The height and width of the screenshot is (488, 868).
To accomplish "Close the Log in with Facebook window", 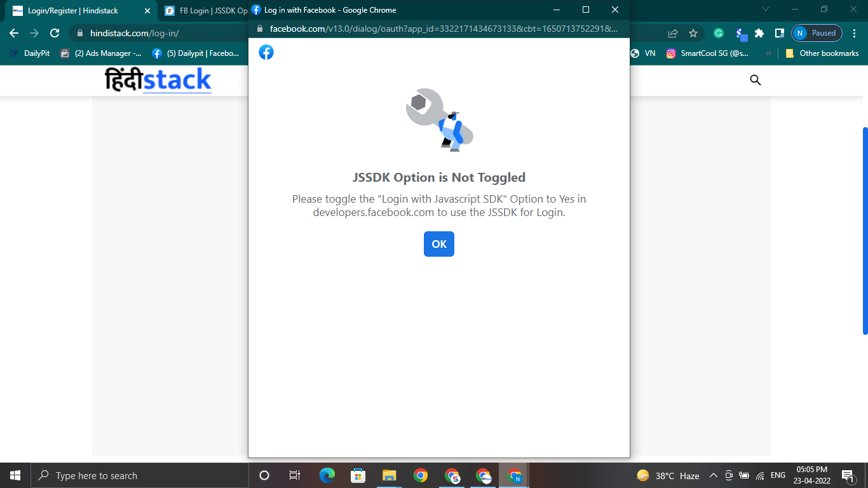I will pos(615,10).
